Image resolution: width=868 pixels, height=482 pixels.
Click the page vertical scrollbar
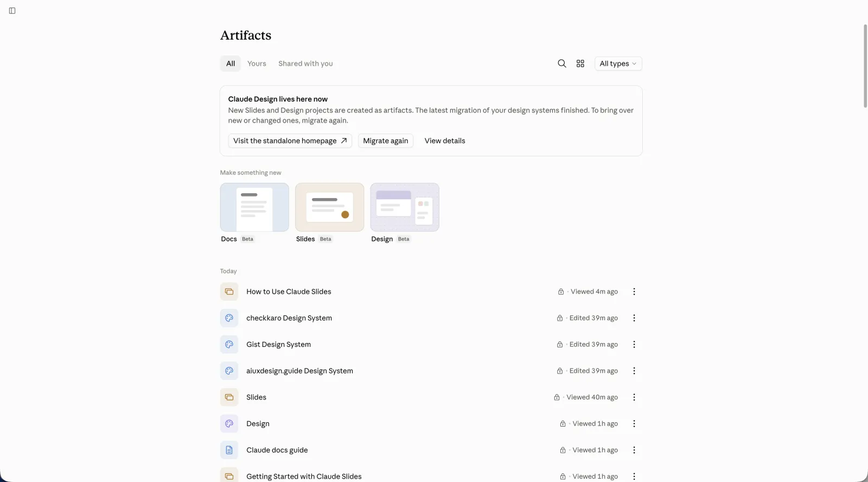865,66
